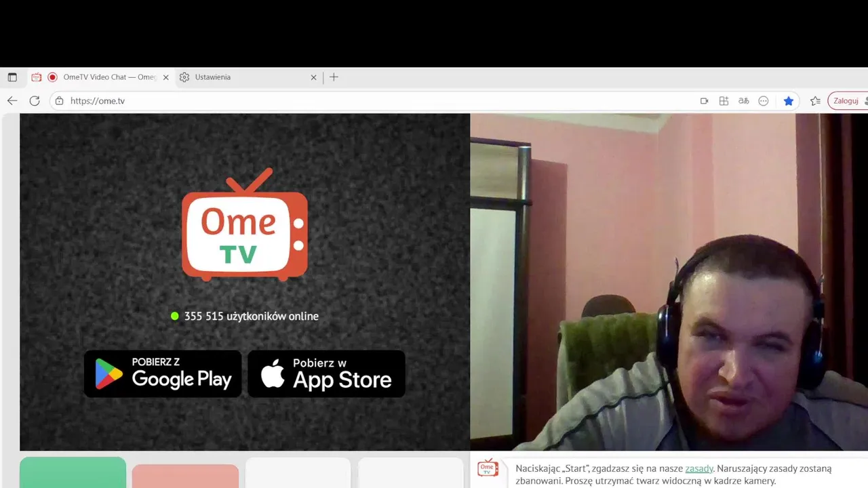Image resolution: width=868 pixels, height=488 pixels.
Task: Open the favorites list icon
Action: click(815, 101)
